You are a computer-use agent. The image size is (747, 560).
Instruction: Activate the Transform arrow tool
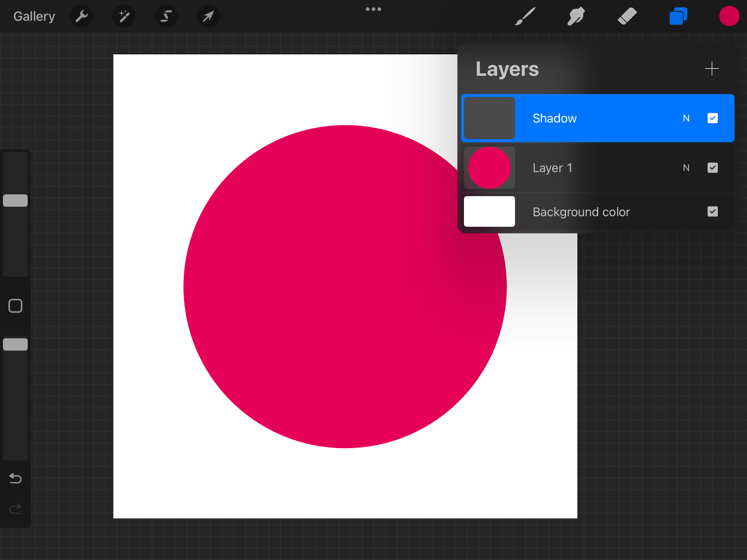point(208,16)
